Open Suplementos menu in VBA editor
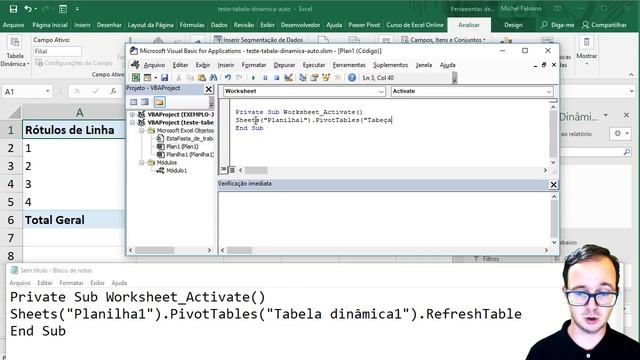The image size is (640, 360). coord(391,65)
